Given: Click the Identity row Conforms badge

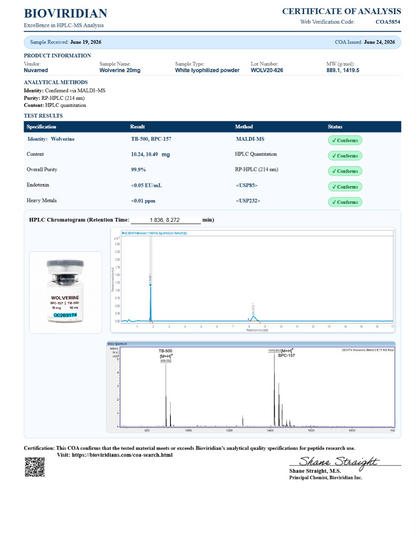Looking at the screenshot, I should pos(345,140).
